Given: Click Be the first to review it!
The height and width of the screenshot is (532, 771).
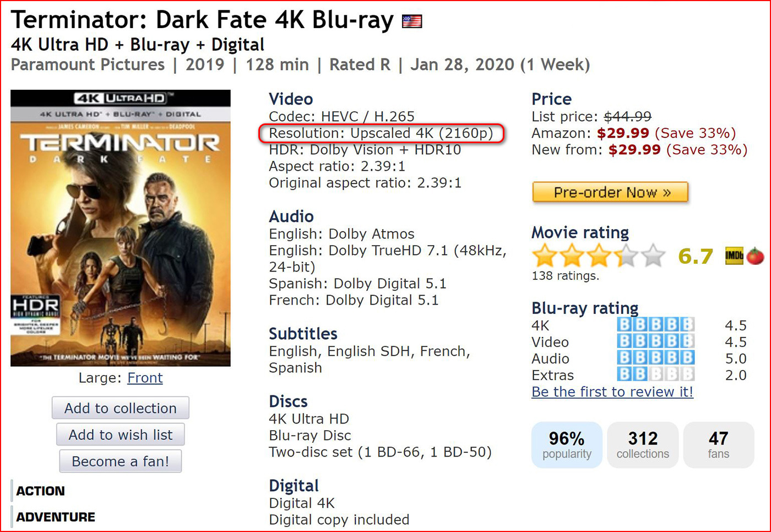Looking at the screenshot, I should coord(612,392).
